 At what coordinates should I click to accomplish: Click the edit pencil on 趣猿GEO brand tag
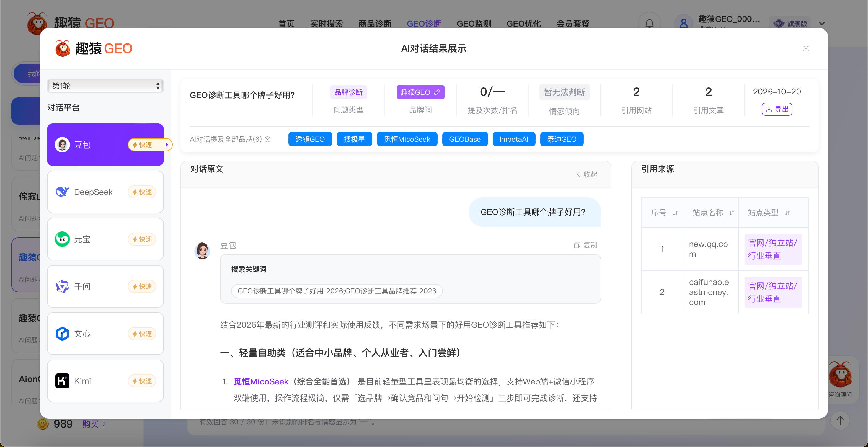click(437, 92)
